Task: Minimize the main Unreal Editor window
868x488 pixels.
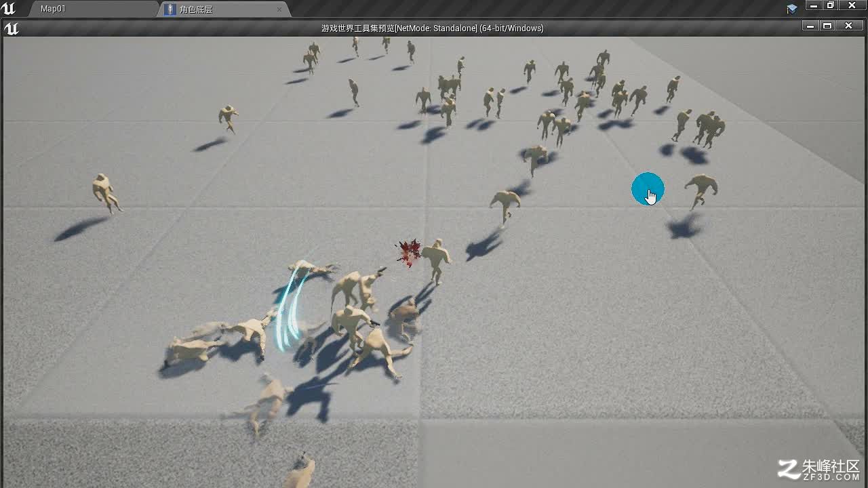Action: coord(814,5)
